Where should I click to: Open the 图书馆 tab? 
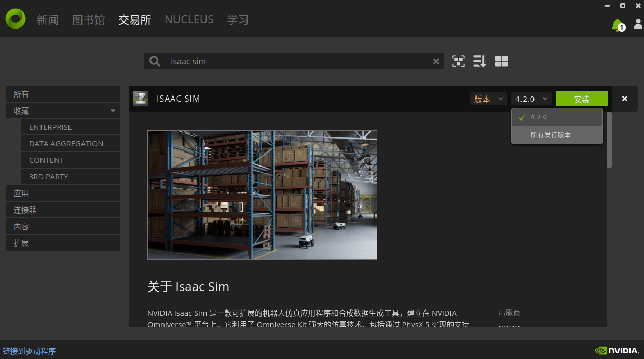click(x=88, y=20)
